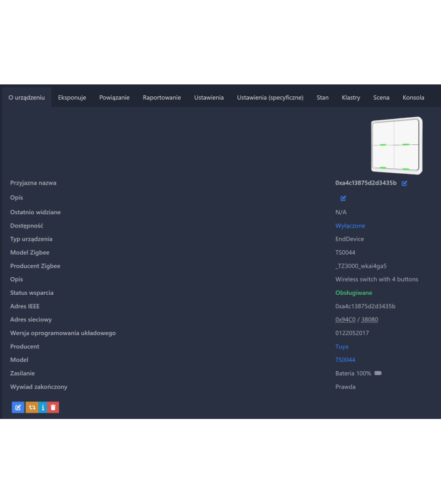Click the Dostępność label

tap(26, 226)
